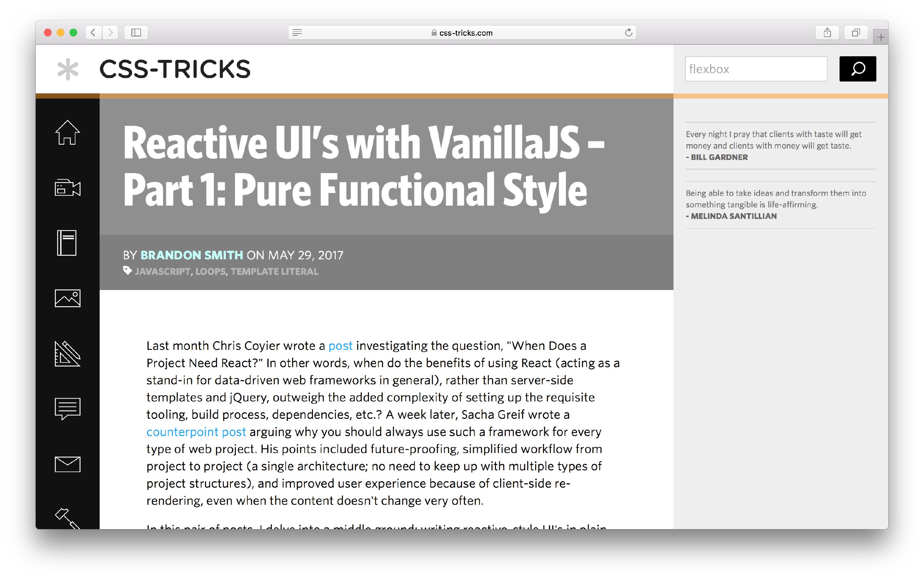Image resolution: width=924 pixels, height=580 pixels.
Task: Click the red close window button
Action: point(48,32)
